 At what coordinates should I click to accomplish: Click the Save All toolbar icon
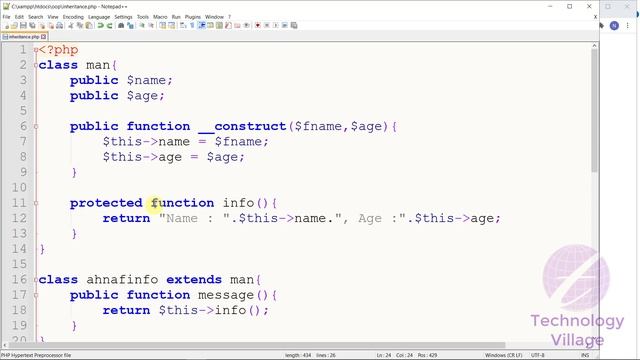tap(32, 25)
